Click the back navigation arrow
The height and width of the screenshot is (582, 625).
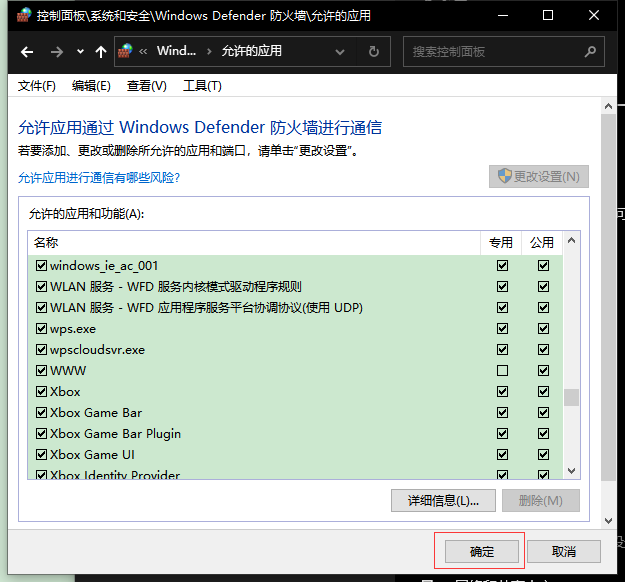click(27, 52)
